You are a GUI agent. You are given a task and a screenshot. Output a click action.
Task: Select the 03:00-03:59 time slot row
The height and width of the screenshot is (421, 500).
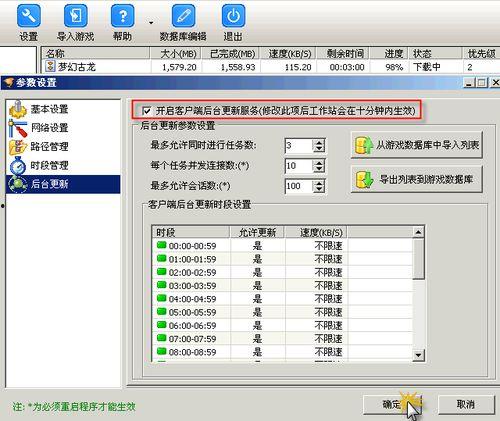[x=282, y=286]
